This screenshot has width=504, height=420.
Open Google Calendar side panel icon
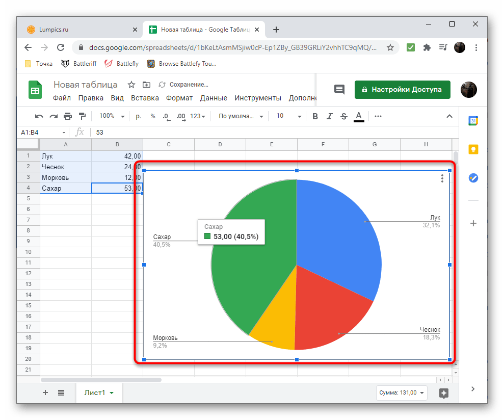[473, 121]
